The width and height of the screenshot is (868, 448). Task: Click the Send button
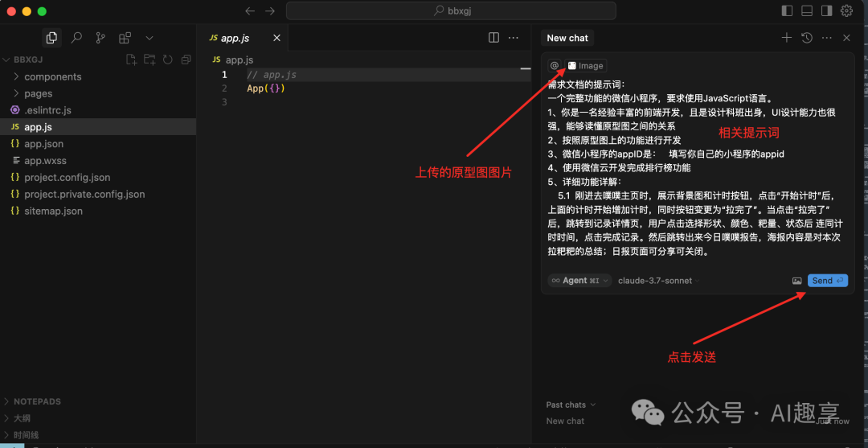828,281
